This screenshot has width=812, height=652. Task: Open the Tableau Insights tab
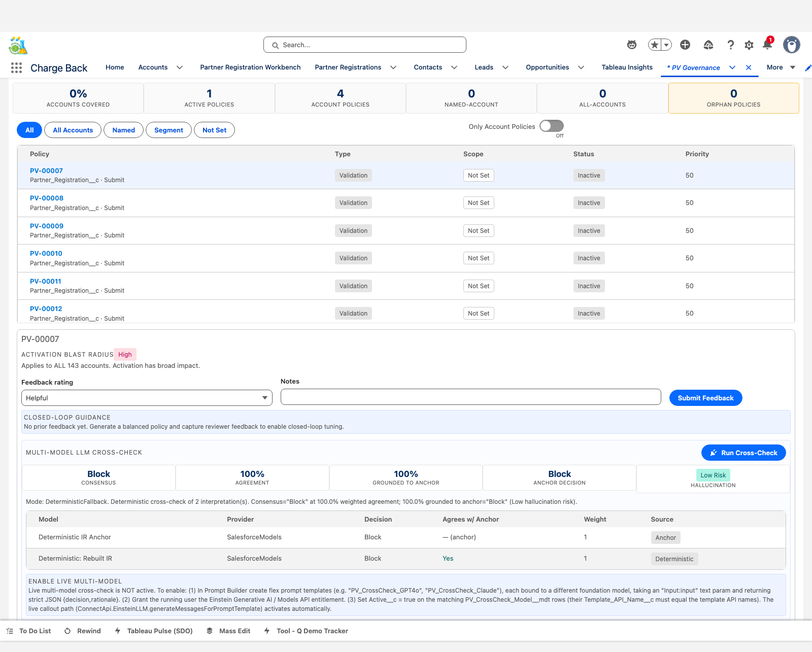coord(627,67)
